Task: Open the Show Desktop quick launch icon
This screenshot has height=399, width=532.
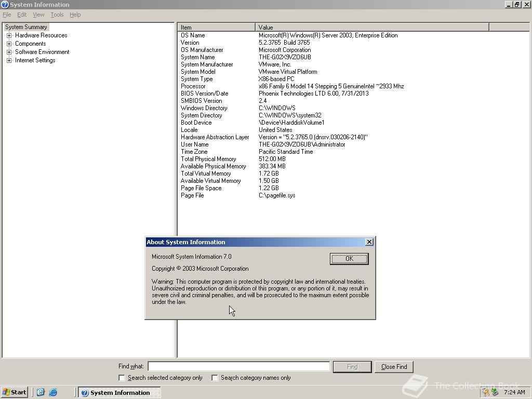Action: [41, 392]
